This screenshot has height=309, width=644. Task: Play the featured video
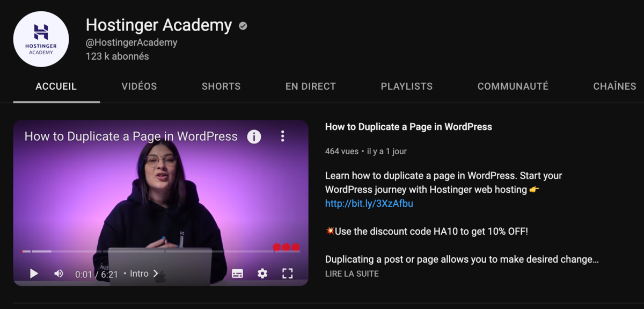tap(34, 274)
